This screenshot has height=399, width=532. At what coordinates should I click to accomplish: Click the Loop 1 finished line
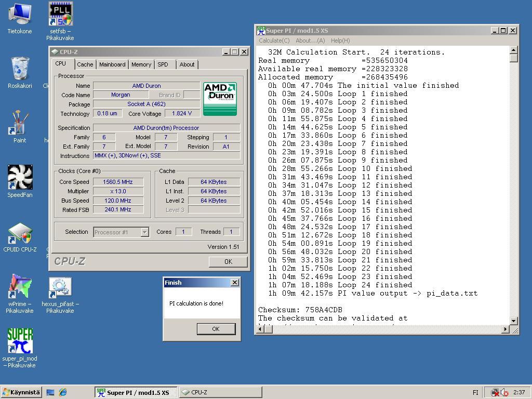tap(338, 94)
